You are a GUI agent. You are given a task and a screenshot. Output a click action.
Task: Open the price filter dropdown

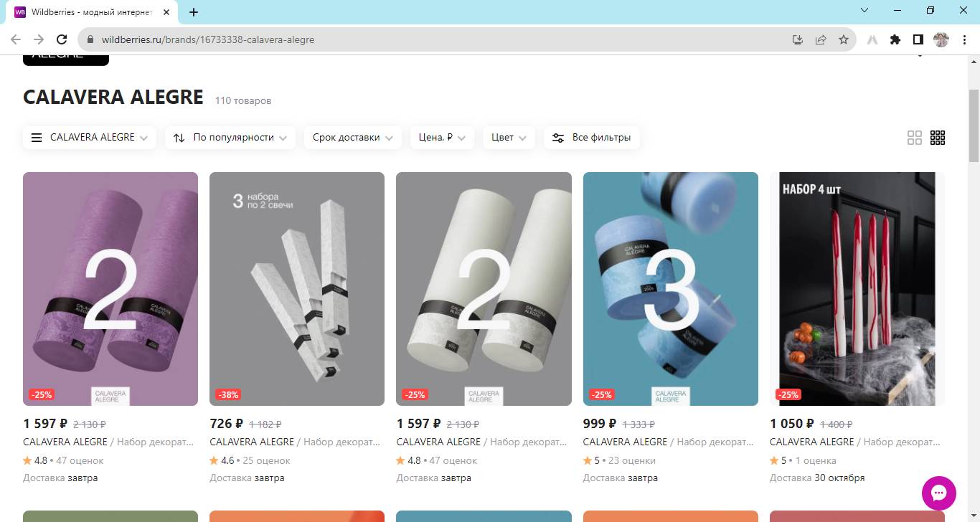(x=442, y=138)
